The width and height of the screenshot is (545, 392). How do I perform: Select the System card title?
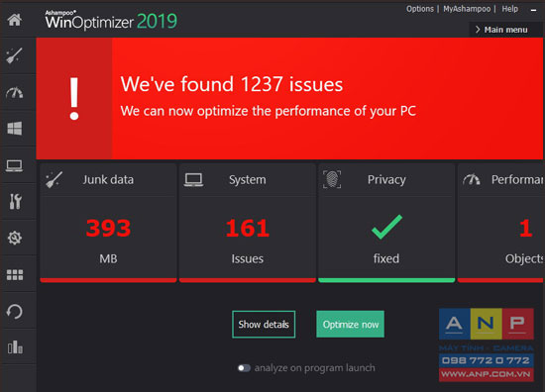click(x=247, y=180)
